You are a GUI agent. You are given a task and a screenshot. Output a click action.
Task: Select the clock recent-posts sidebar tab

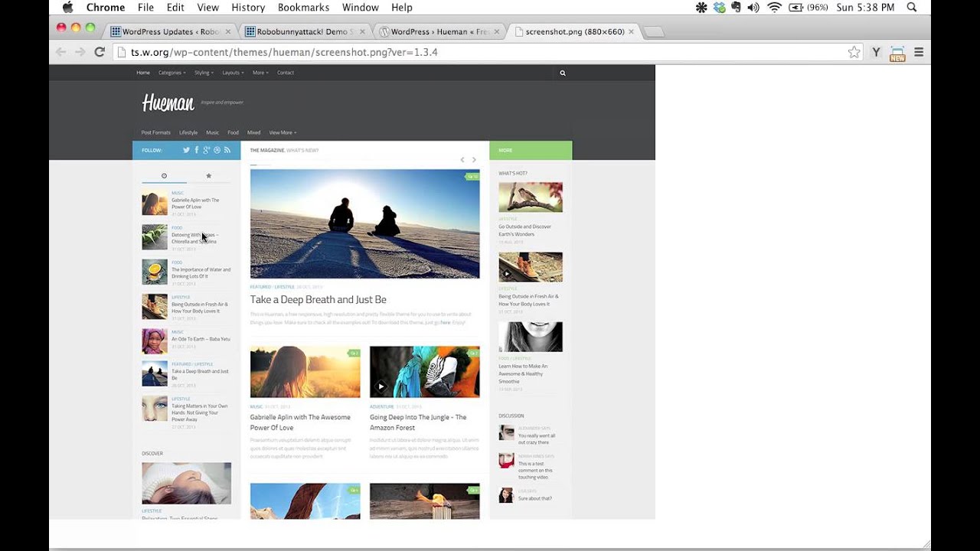pos(164,176)
